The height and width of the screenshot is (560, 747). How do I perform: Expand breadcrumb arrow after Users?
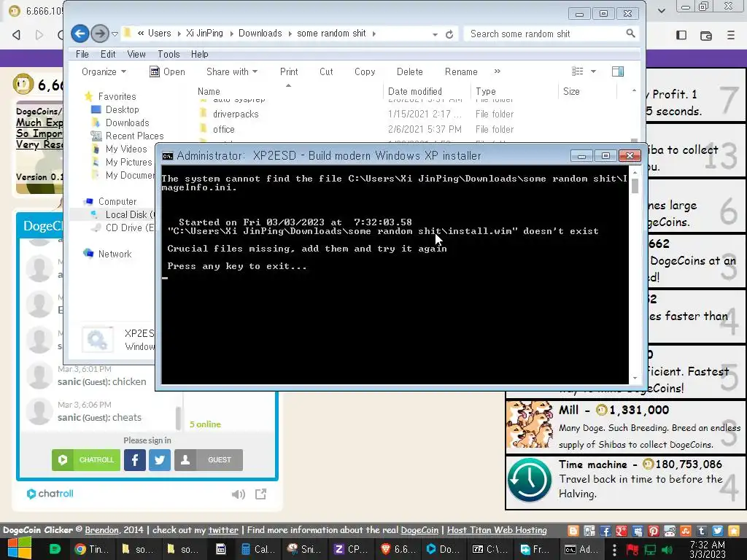179,34
